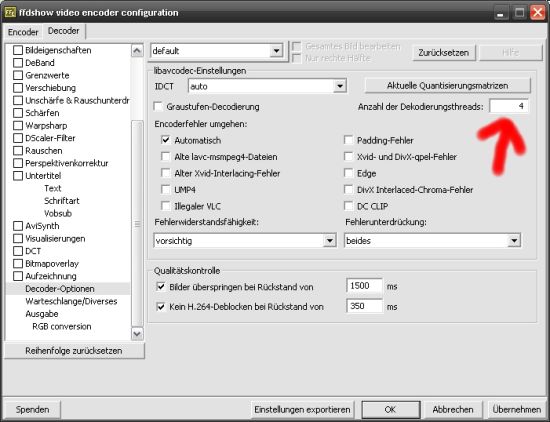Enable the AviSynth checkbox
Screen dimensions: 550x422
pyautogui.click(x=18, y=226)
